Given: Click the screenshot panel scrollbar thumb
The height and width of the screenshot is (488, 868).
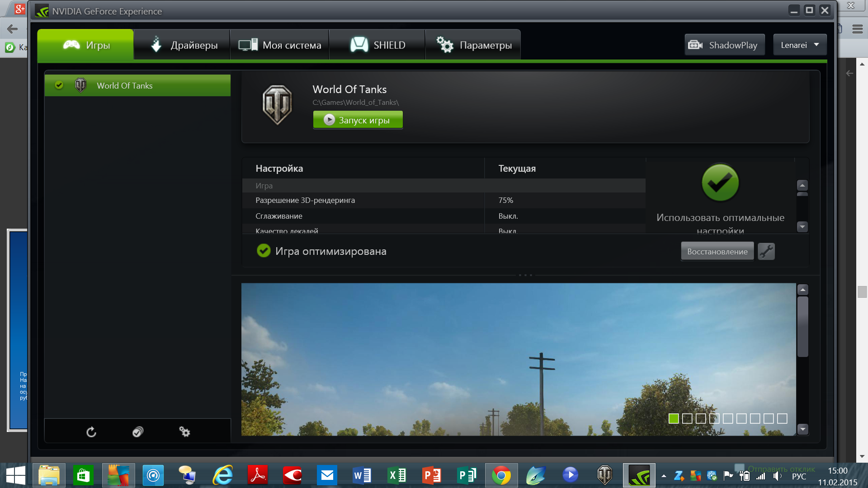Looking at the screenshot, I should pos(803,327).
